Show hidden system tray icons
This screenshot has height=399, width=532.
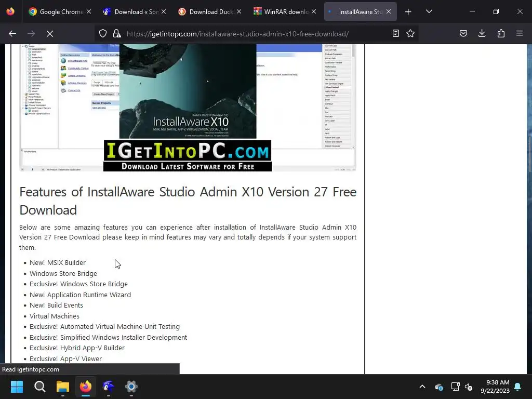pyautogui.click(x=422, y=387)
